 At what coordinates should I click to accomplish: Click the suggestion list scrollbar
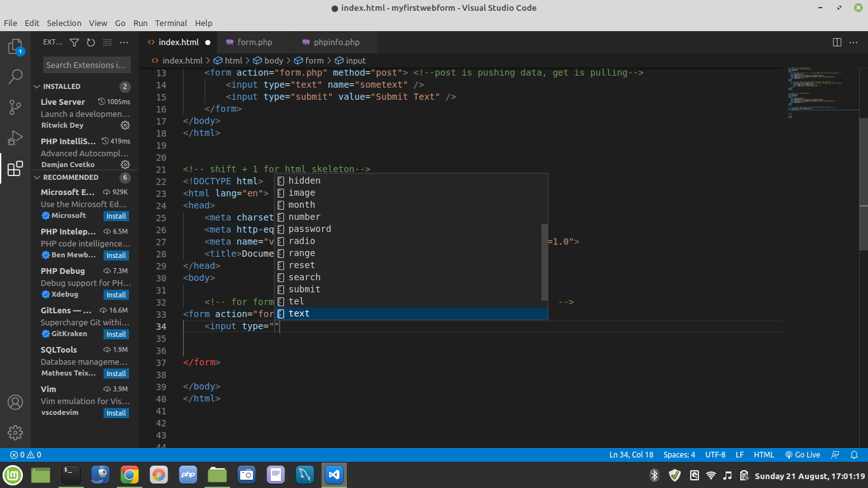click(544, 261)
